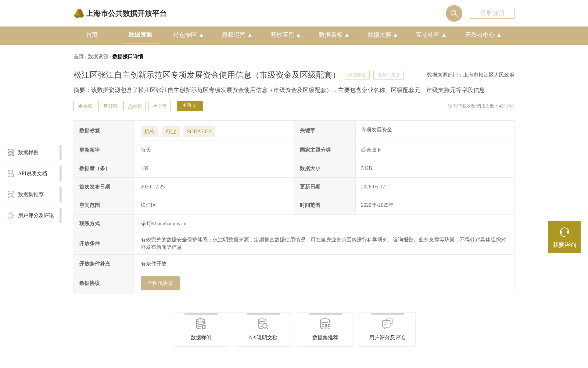The image size is (588, 368).
Task: Click the data count value 139
Action: click(145, 169)
